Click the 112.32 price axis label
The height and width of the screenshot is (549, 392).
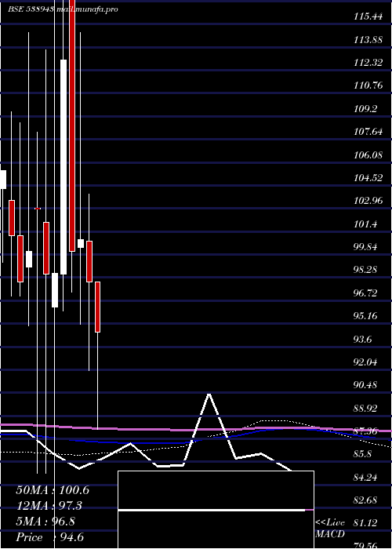click(368, 63)
